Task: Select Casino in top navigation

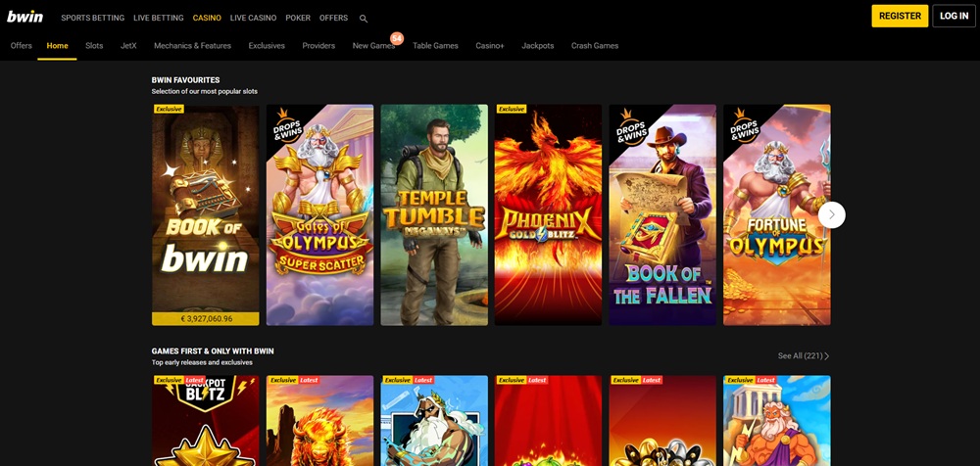Action: tap(207, 19)
